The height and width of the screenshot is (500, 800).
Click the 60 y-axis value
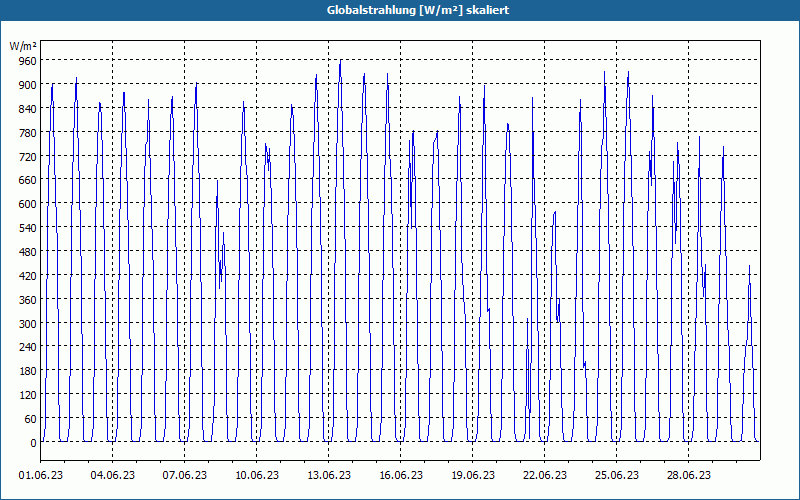(30, 419)
